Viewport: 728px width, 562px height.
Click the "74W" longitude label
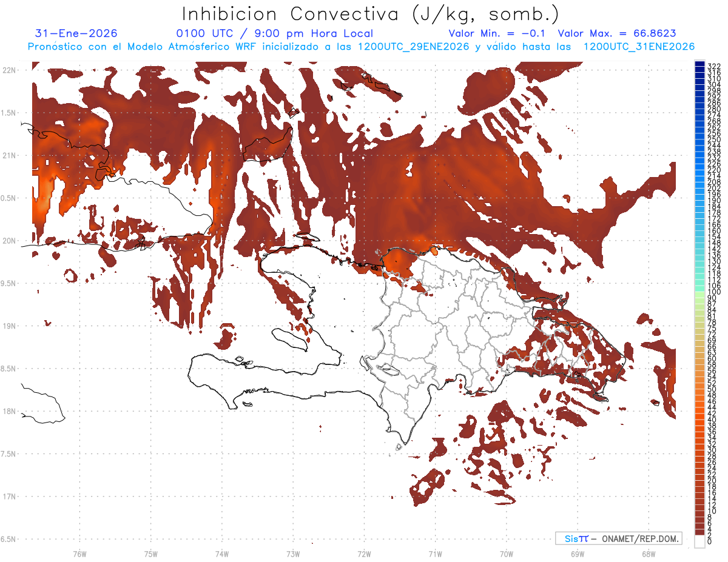tap(221, 554)
